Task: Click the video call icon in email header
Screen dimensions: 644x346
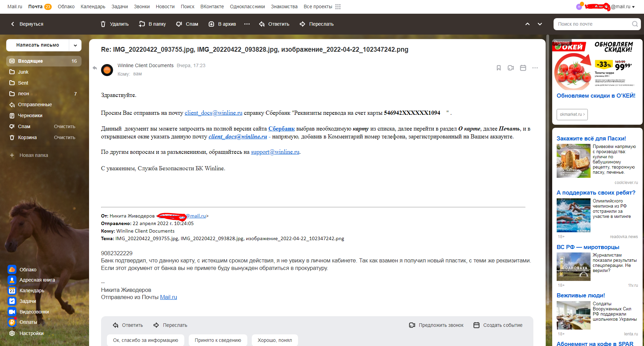Action: [511, 68]
